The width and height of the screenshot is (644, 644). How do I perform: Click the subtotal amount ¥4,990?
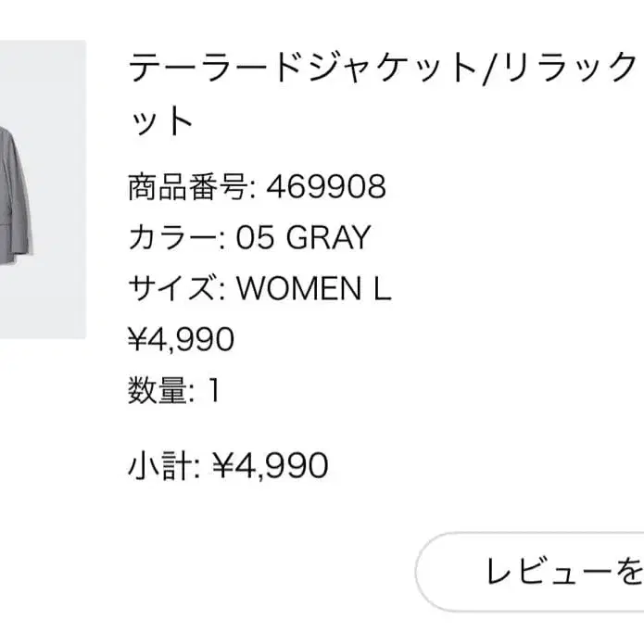(x=271, y=465)
